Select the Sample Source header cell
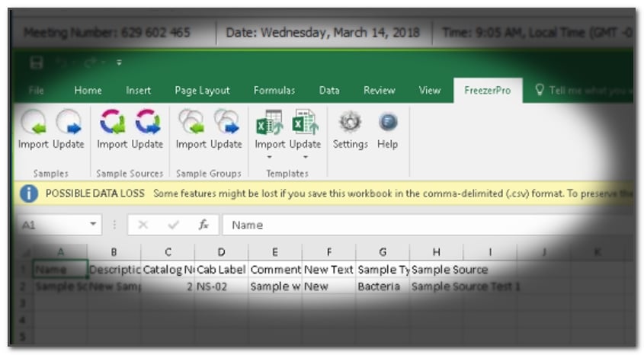 (x=437, y=269)
